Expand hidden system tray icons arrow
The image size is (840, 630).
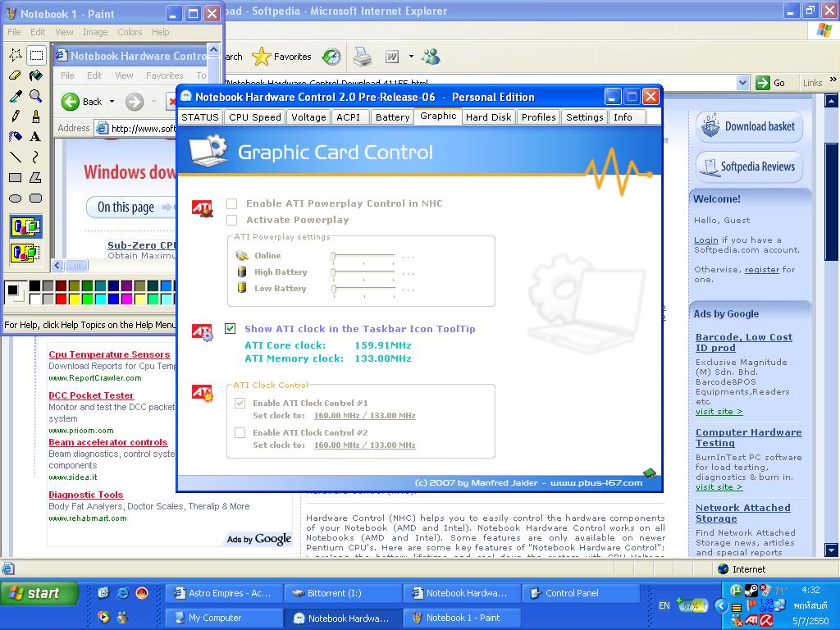(x=722, y=606)
